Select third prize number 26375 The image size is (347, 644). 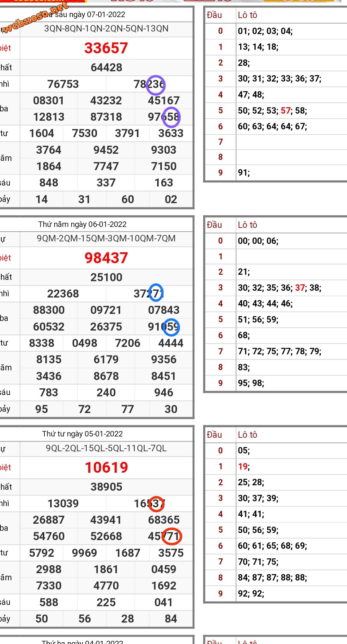[x=106, y=327]
